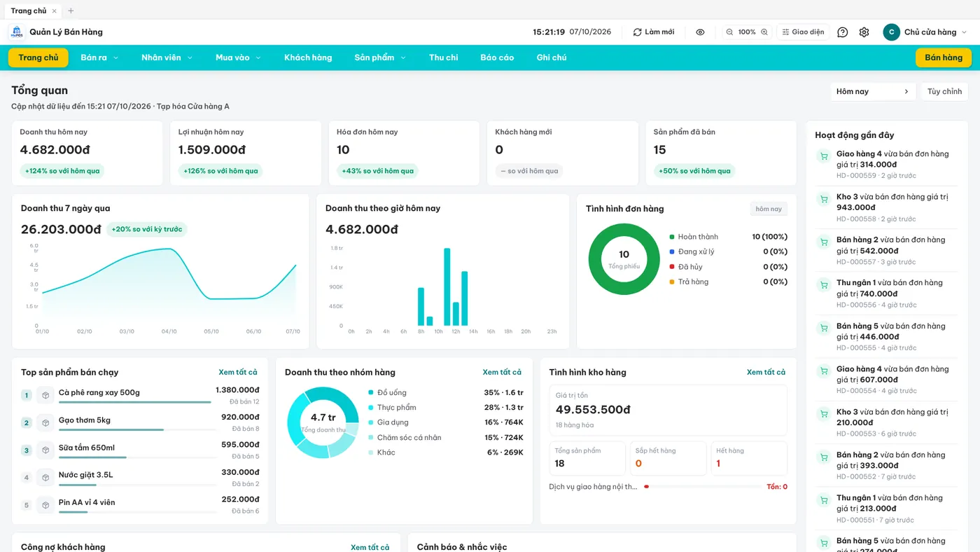This screenshot has width=980, height=552.
Task: Click the box icon for Gạo thơm 5kg
Action: (45, 422)
